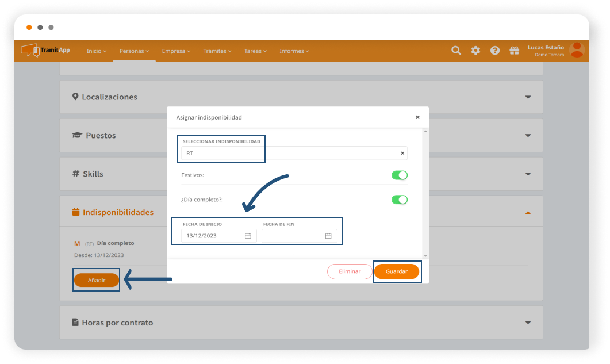Click the user avatar for Lucas Estaño

point(576,50)
